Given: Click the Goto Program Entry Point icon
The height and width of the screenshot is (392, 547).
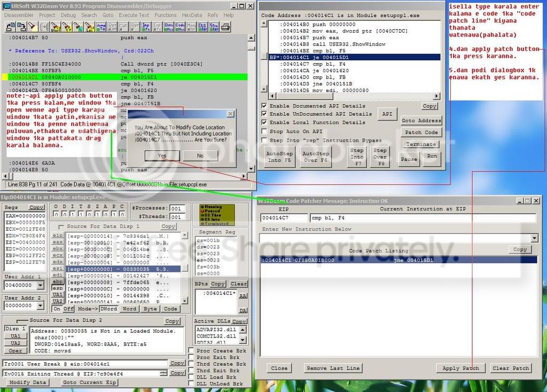Looking at the screenshot, I should (67, 27).
